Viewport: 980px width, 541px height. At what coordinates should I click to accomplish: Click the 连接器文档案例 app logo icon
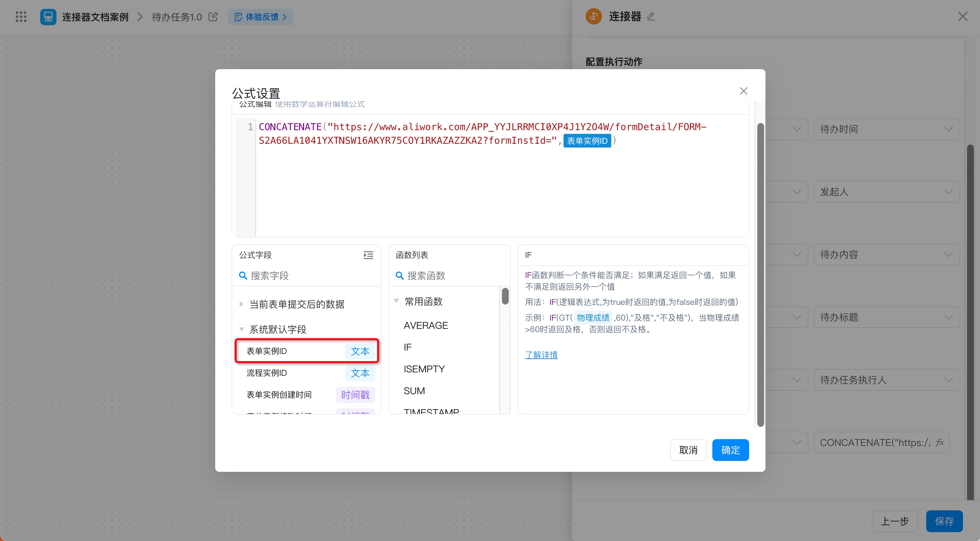coord(48,17)
